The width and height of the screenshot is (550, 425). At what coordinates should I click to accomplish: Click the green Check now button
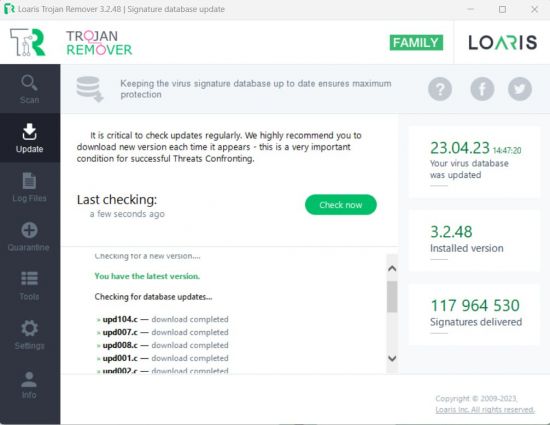click(341, 205)
